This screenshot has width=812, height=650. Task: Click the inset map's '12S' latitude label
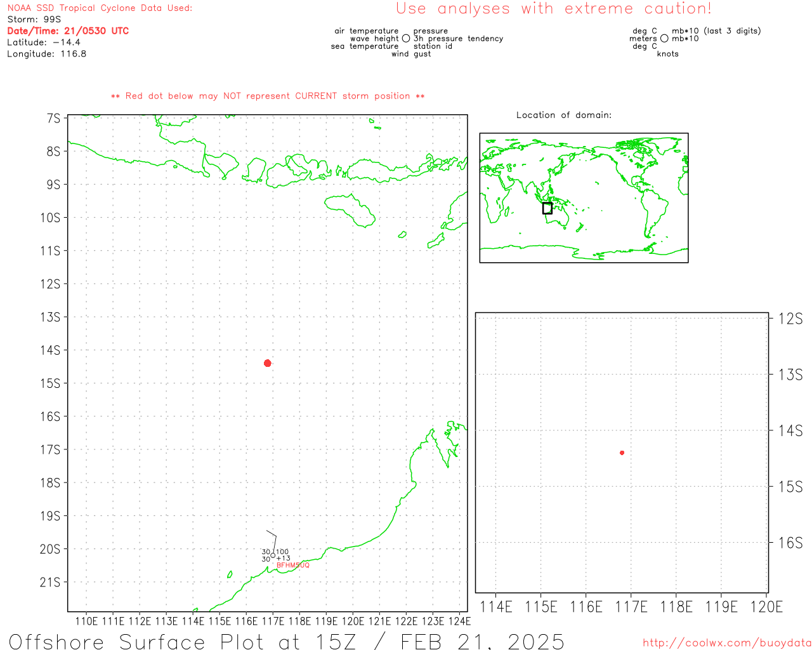[790, 319]
